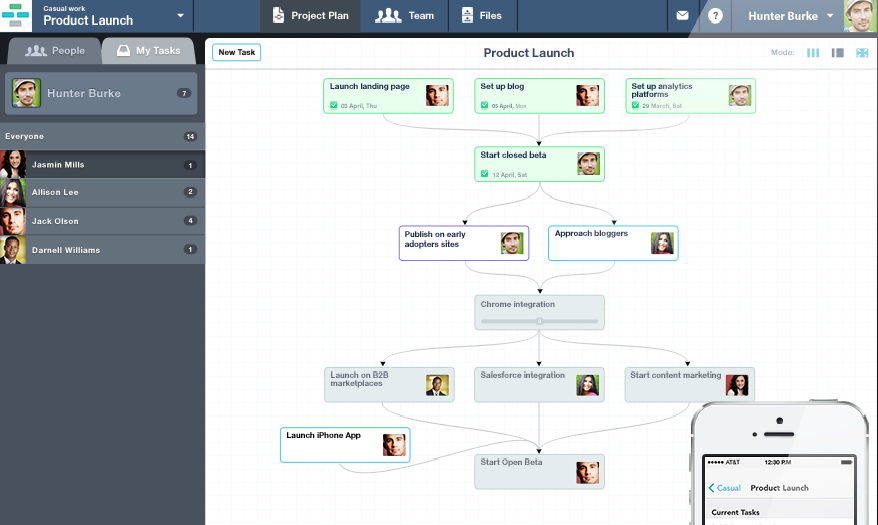Open the Start Open Beta task
Viewport: 878px width, 525px height.
pos(539,472)
